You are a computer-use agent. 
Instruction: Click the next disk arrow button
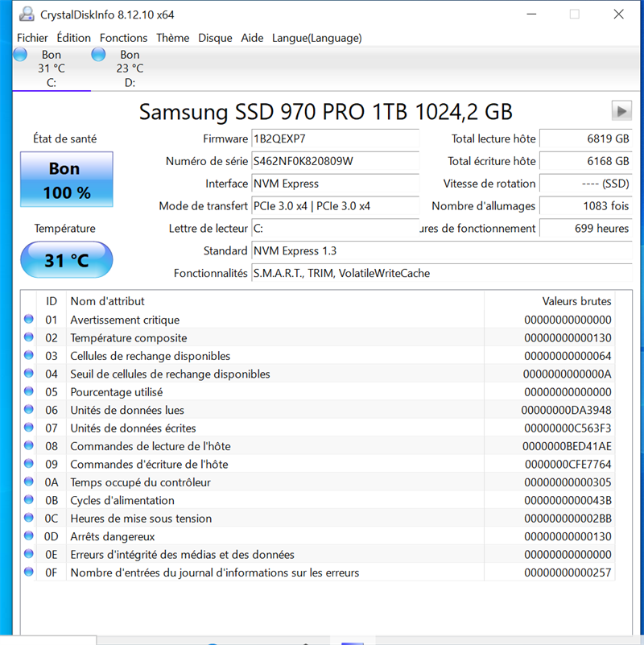(621, 110)
